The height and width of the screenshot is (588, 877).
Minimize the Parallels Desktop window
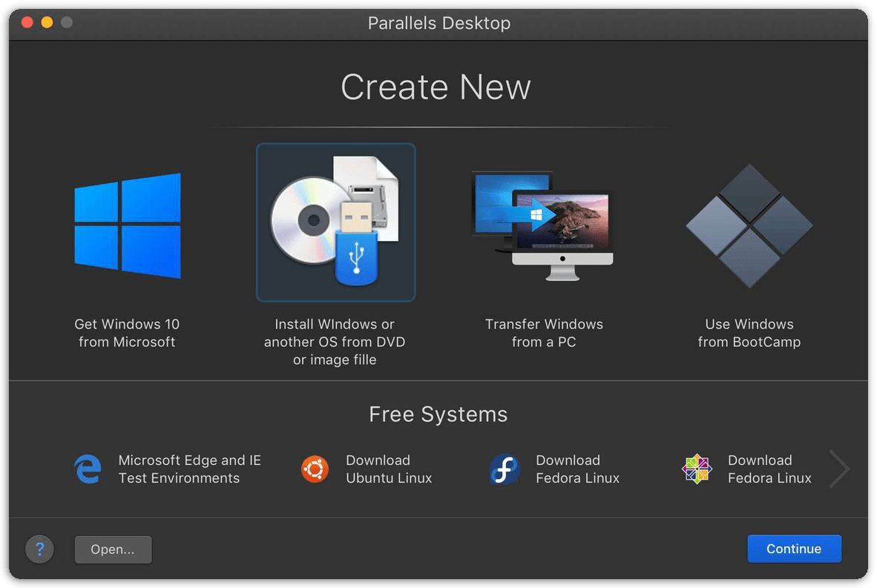(47, 22)
